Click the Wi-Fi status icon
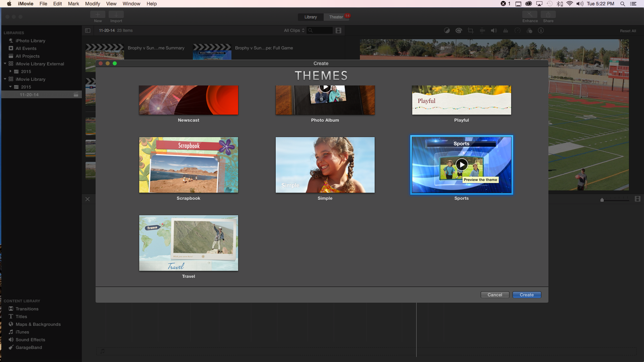Viewport: 644px width, 362px height. 570,4
